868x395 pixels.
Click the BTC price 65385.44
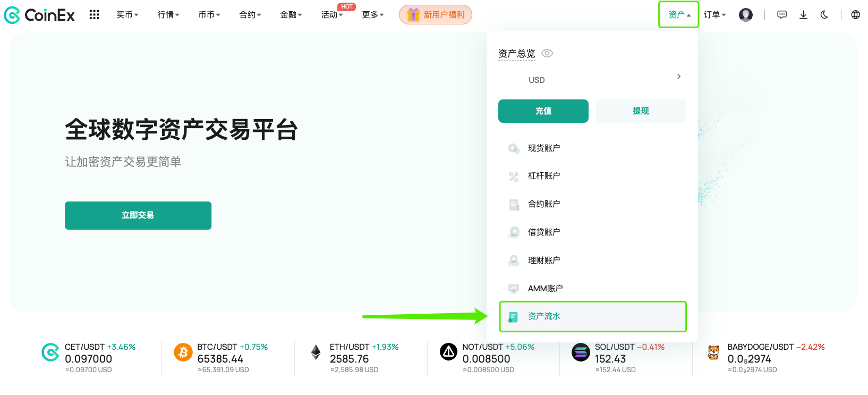[x=220, y=359]
